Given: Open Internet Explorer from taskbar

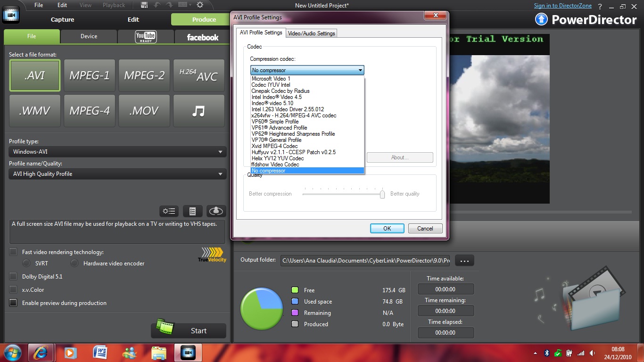Looking at the screenshot, I should click(41, 353).
